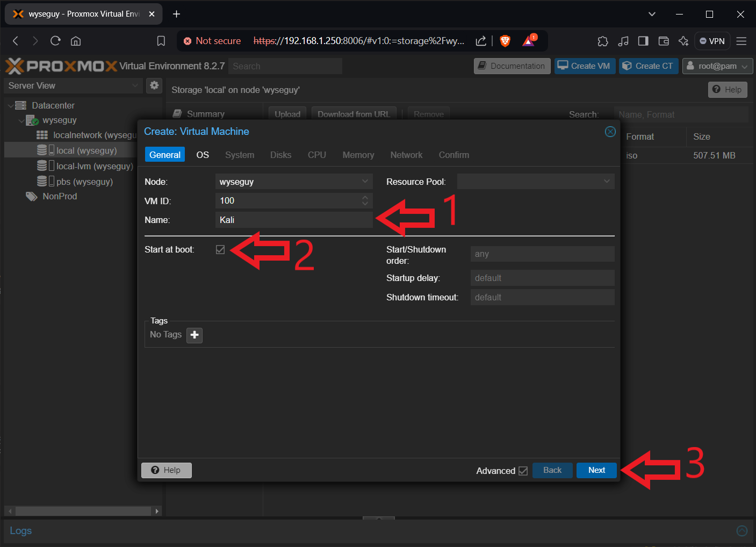Select local-lvm (wyseguy) storage in tree
The image size is (756, 547).
(x=85, y=166)
